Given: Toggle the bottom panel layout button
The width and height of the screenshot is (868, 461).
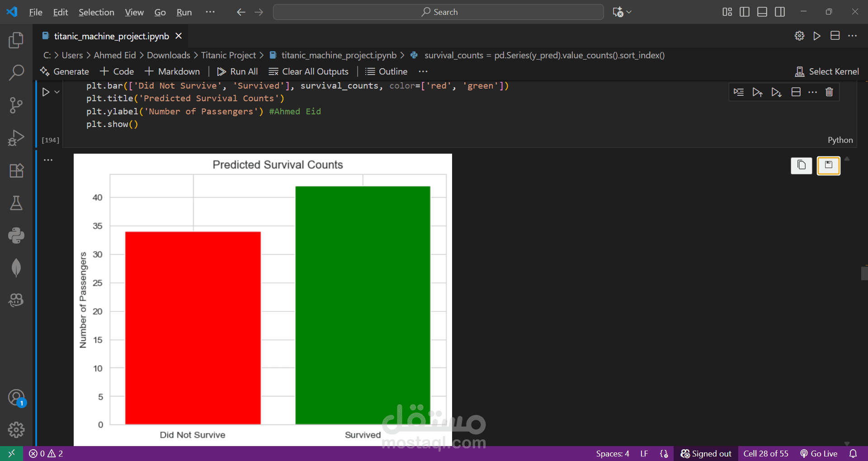Looking at the screenshot, I should [762, 12].
